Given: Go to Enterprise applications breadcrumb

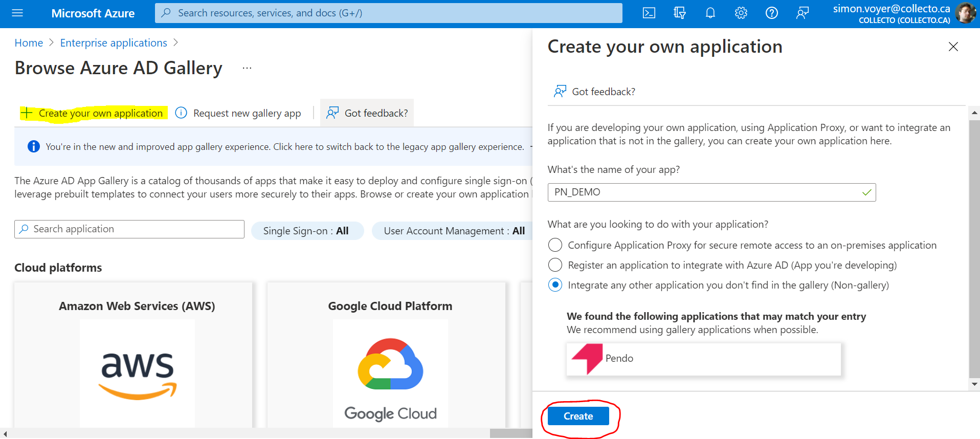Looking at the screenshot, I should [x=114, y=43].
